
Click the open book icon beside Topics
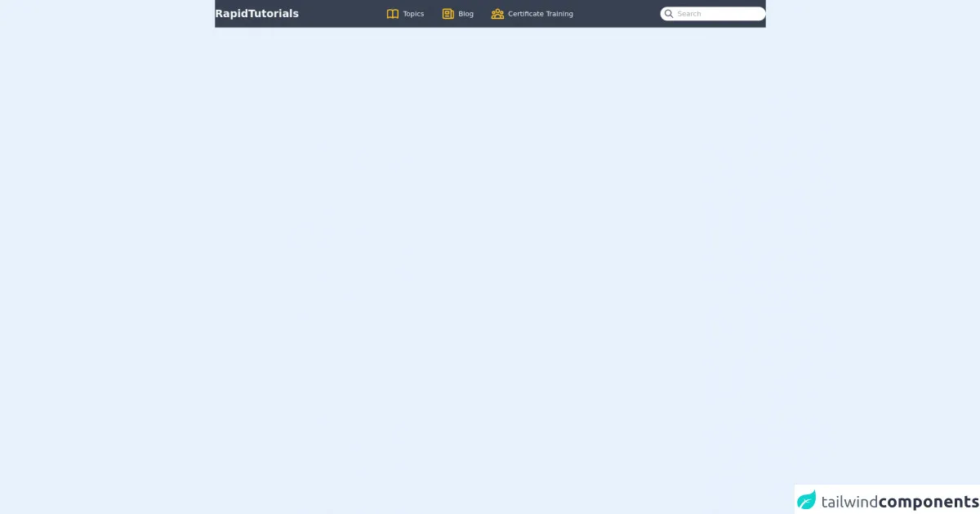[393, 14]
